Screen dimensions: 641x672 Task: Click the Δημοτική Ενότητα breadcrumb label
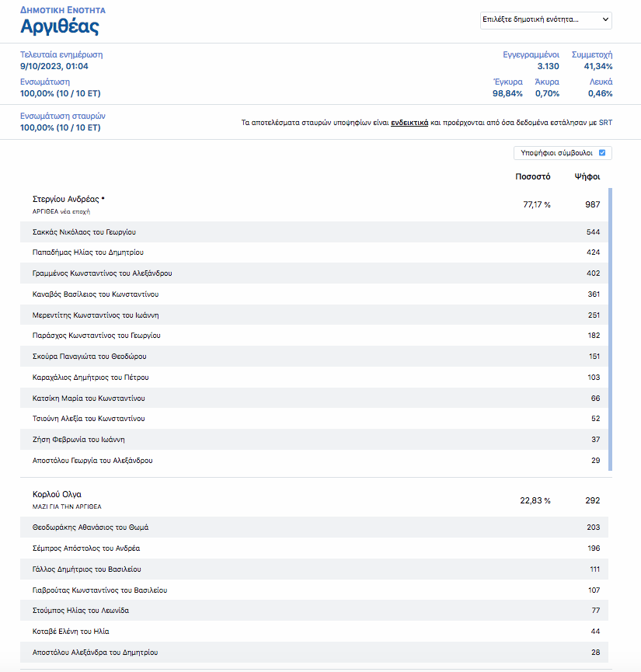point(63,10)
